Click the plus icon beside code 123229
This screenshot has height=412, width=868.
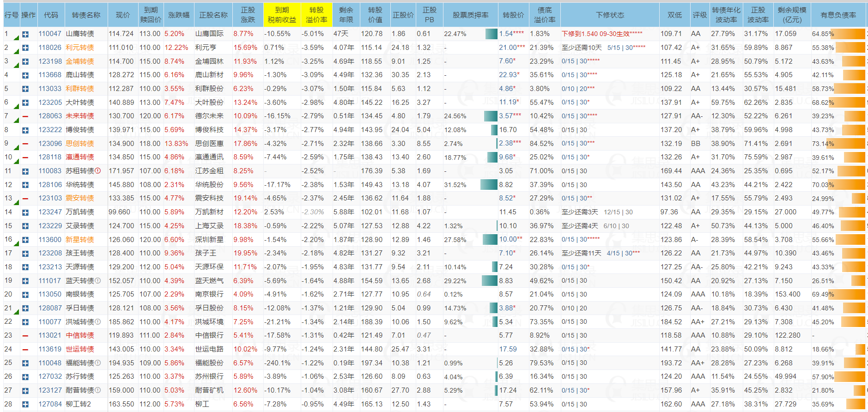pos(25,226)
